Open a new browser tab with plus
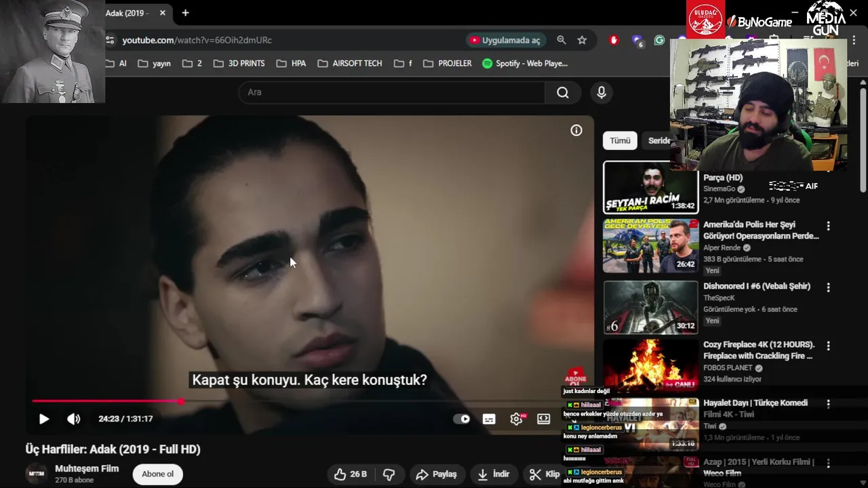Viewport: 868px width, 488px height. (x=185, y=13)
